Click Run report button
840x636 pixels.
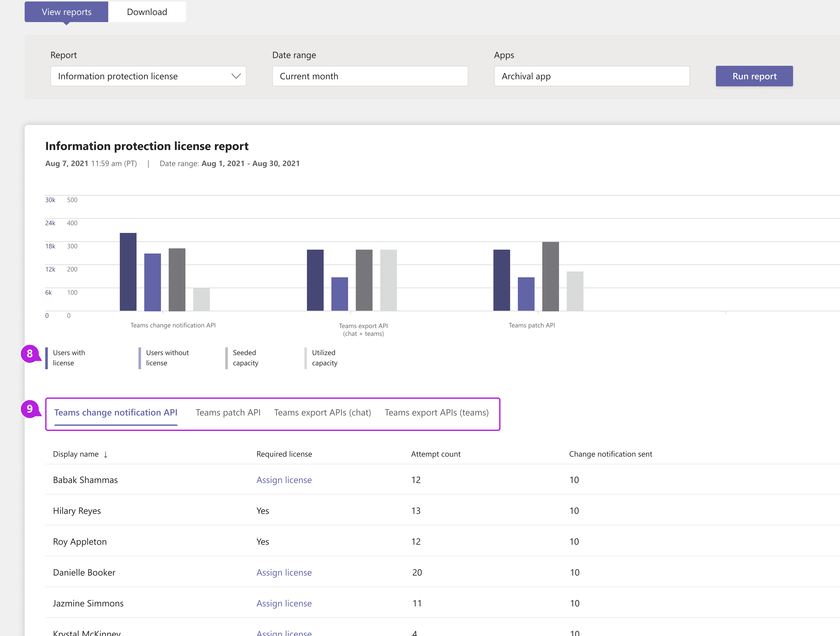click(754, 75)
